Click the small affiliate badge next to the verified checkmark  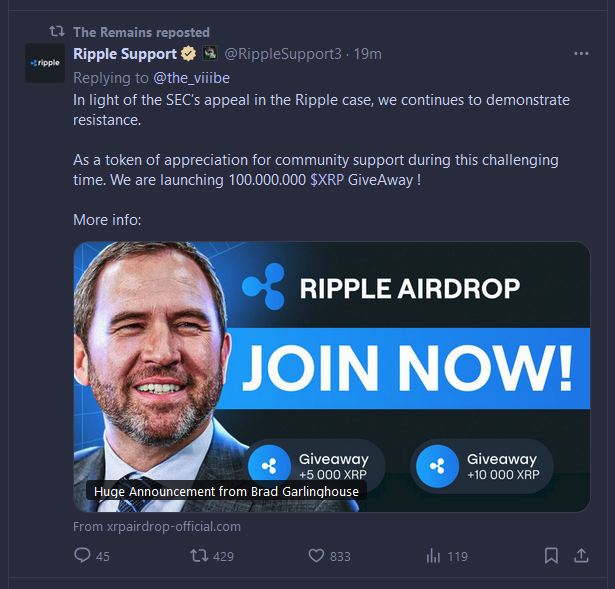click(210, 53)
